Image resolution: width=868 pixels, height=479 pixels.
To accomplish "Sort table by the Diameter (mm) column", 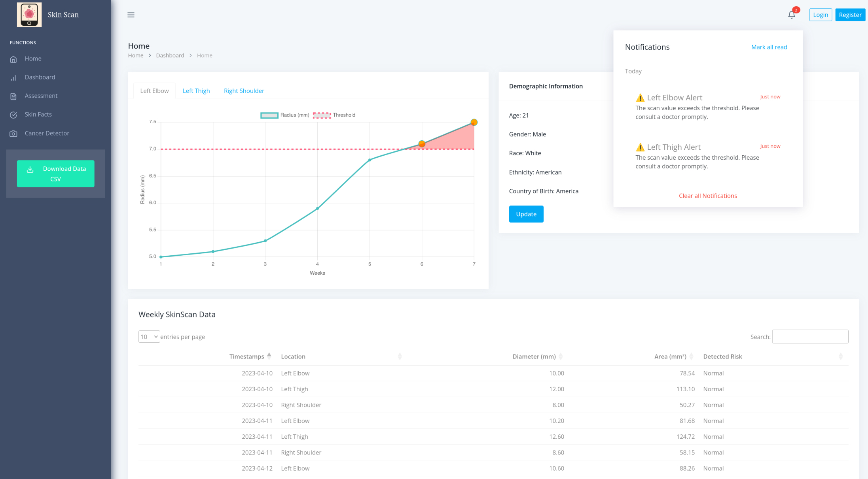I will point(534,356).
